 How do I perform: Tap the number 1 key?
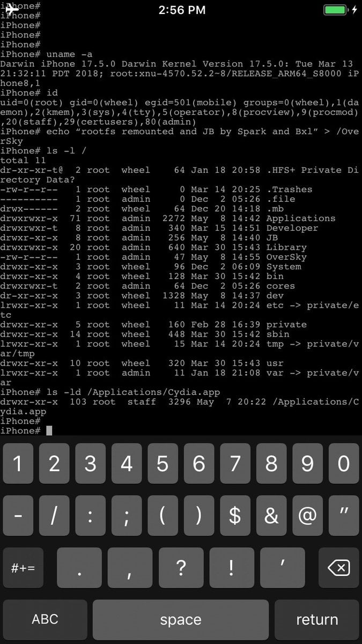click(18, 463)
